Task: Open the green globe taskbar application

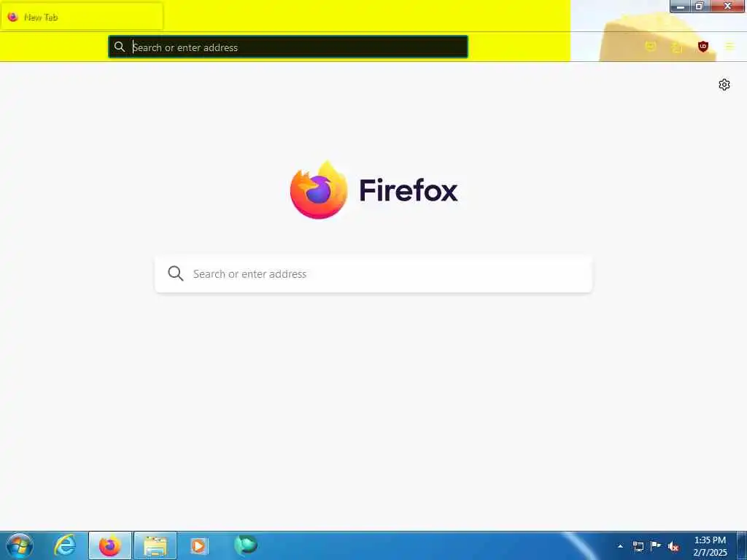Action: [x=245, y=545]
